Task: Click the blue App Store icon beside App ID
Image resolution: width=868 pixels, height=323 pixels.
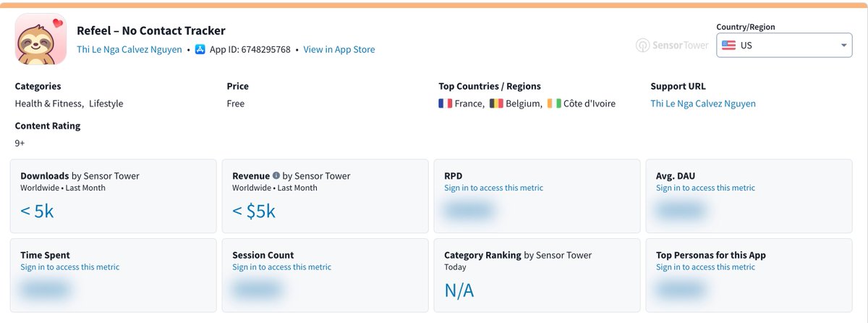Action: [200, 50]
